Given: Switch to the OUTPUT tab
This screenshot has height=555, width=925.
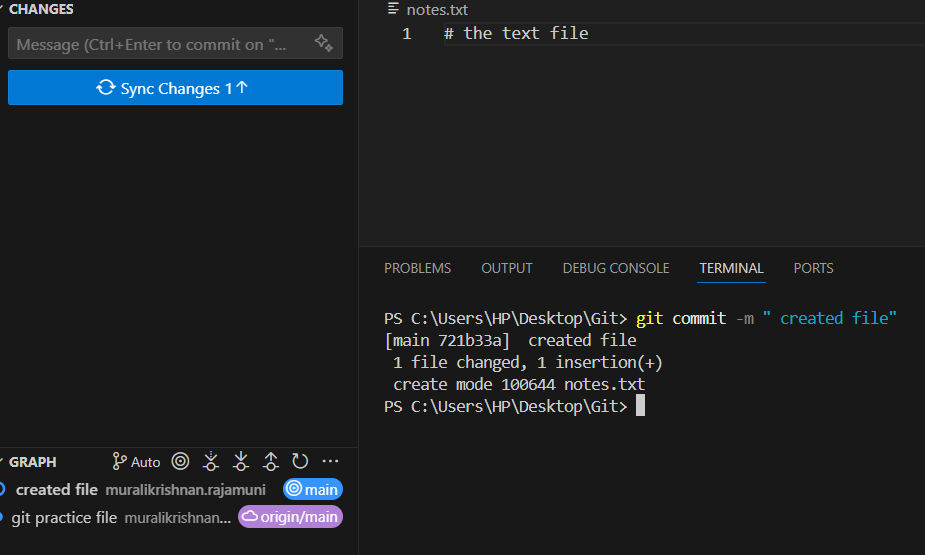Looking at the screenshot, I should 507,268.
